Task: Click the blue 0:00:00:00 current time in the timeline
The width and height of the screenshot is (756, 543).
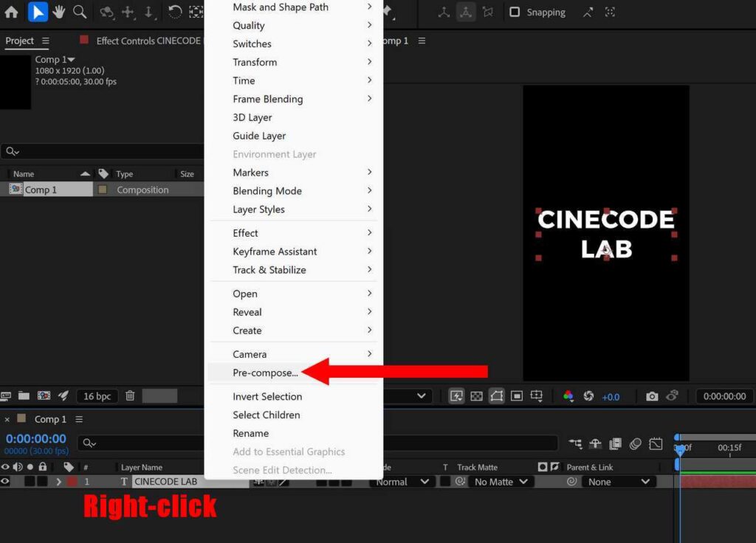Action: pos(36,438)
